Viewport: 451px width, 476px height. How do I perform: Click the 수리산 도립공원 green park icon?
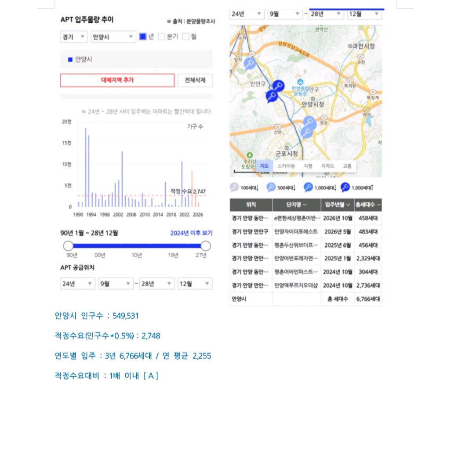[250, 155]
